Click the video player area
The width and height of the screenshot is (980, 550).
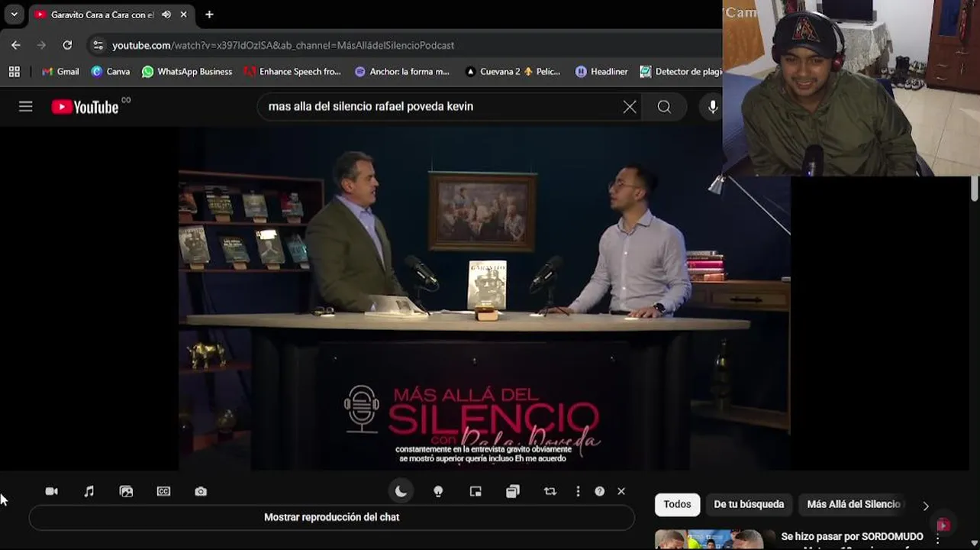click(484, 298)
